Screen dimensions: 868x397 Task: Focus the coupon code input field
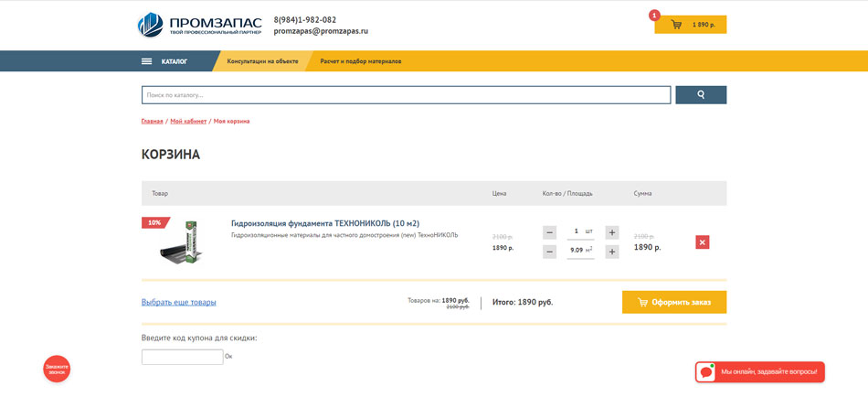click(x=182, y=357)
